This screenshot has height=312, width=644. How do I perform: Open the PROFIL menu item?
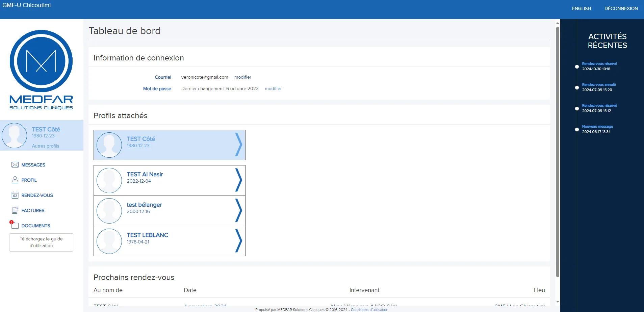[29, 180]
